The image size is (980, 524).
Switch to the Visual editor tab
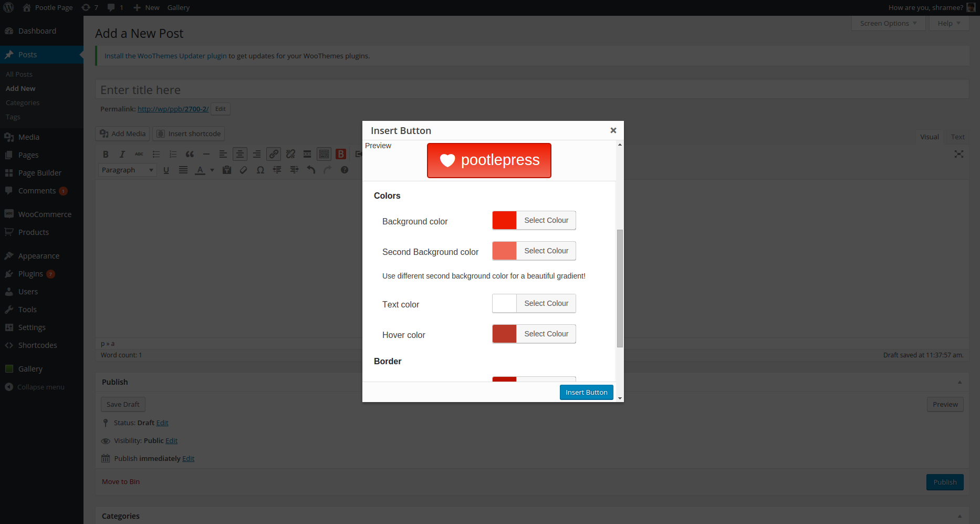[929, 137]
